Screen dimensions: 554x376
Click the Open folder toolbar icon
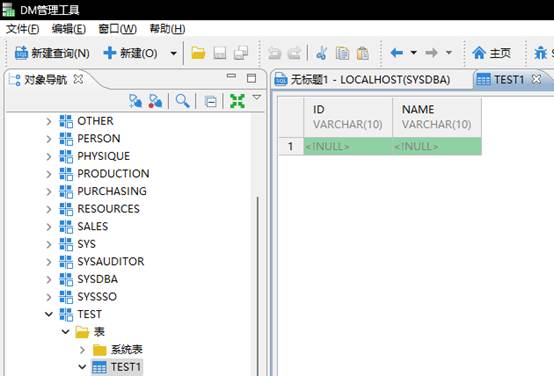coord(198,53)
